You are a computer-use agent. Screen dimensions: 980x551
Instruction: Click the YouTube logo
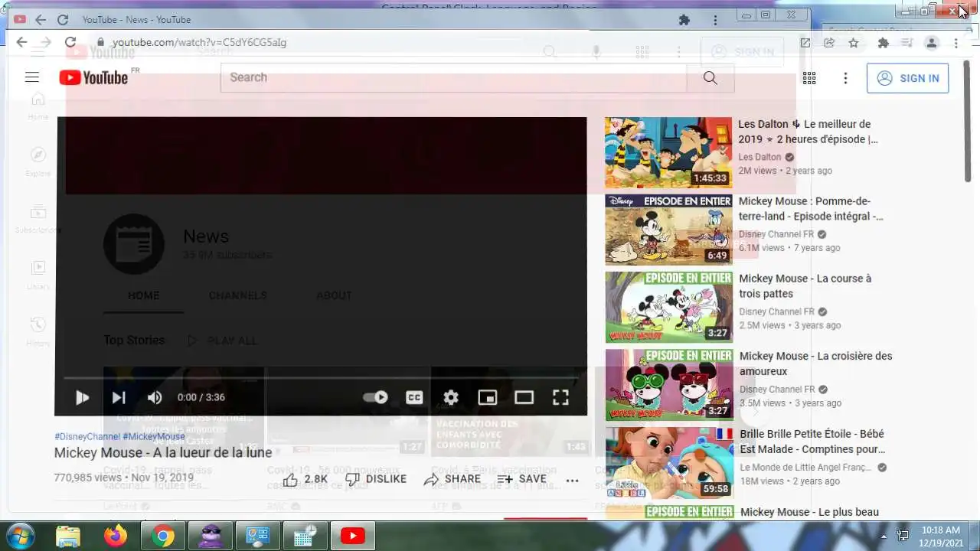(93, 77)
